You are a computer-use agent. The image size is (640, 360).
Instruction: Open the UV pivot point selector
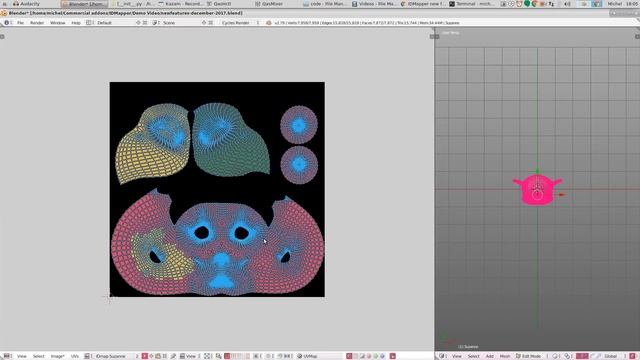click(x=208, y=356)
